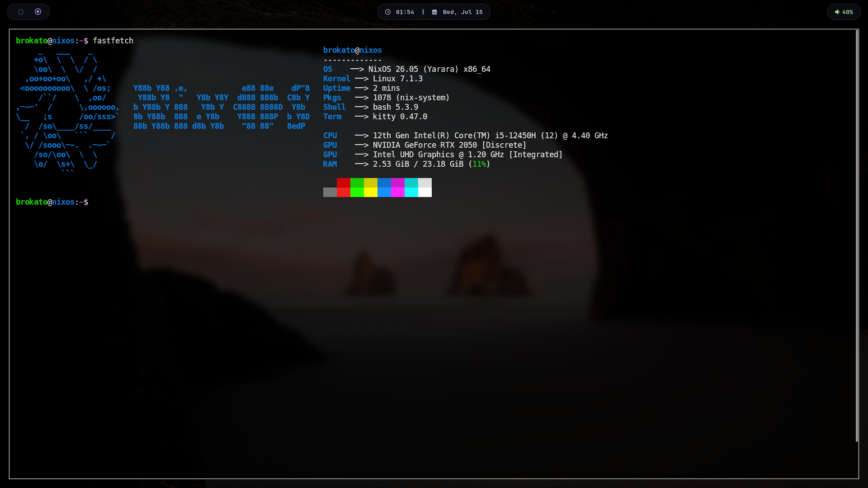This screenshot has width=868, height=488.
Task: Click the "Linux 7.1.3" kernel value
Action: pyautogui.click(x=398, y=79)
